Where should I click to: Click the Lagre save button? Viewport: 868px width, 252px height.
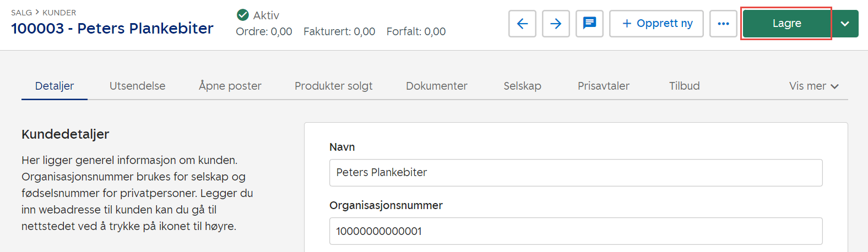click(x=786, y=24)
